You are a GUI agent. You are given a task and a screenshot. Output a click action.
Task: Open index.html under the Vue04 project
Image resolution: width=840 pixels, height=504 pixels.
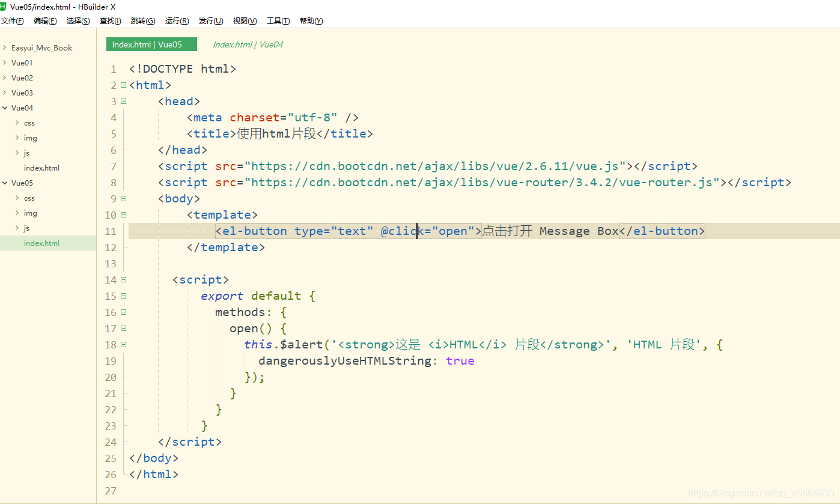coord(41,168)
